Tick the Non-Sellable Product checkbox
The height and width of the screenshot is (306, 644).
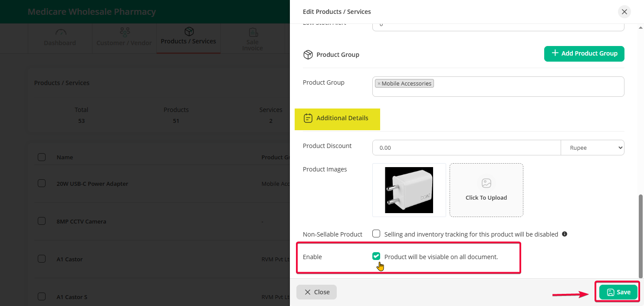(376, 234)
